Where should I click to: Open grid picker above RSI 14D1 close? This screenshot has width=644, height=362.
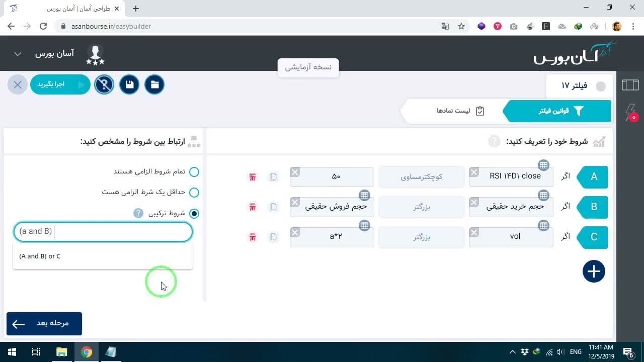543,165
